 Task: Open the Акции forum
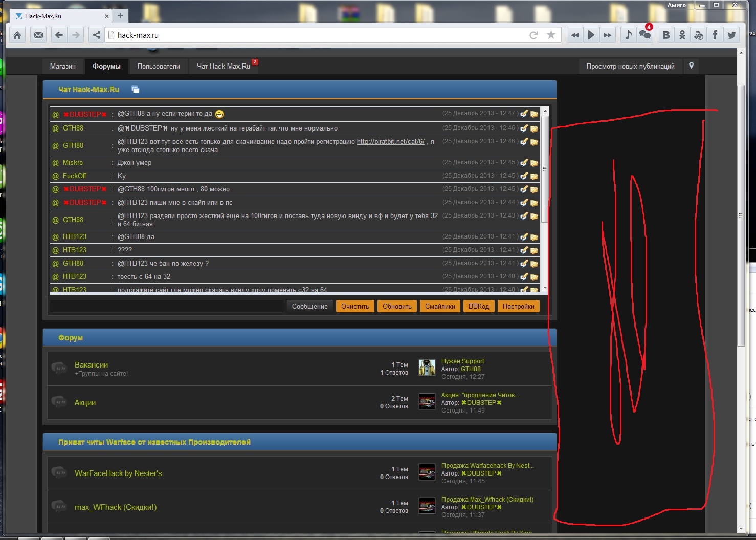85,403
